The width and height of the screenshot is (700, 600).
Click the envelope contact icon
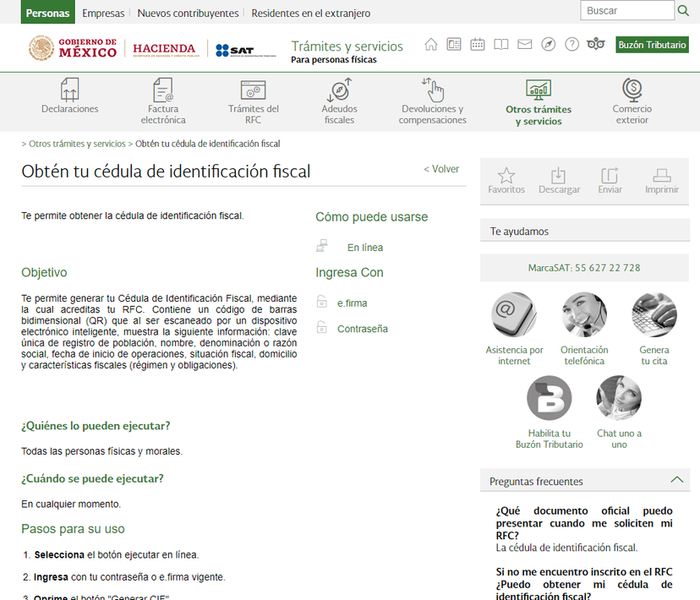click(524, 45)
